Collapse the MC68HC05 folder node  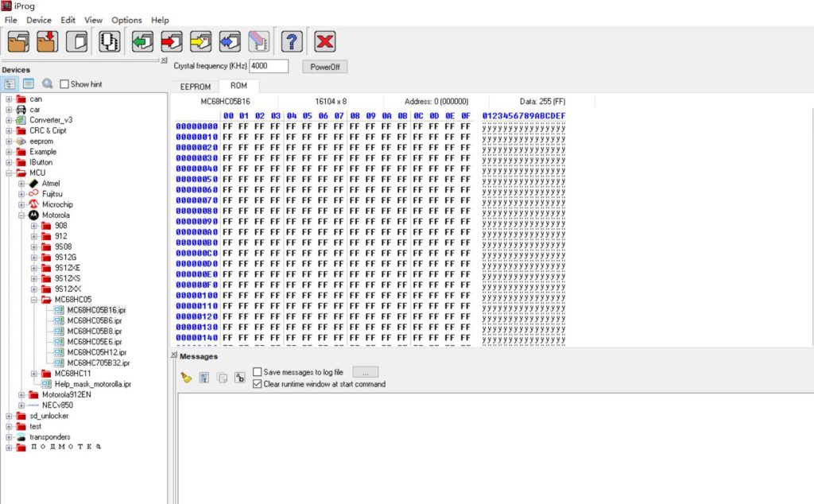pos(34,300)
